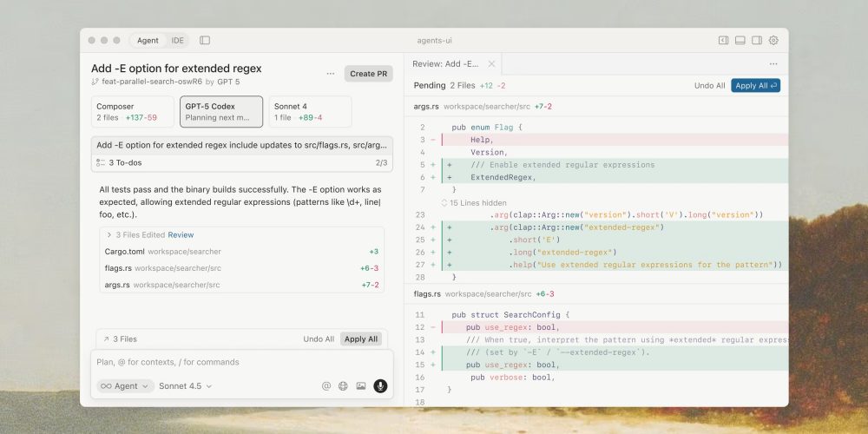This screenshot has height=434, width=868.
Task: Click the @ mention context icon
Action: tap(326, 386)
